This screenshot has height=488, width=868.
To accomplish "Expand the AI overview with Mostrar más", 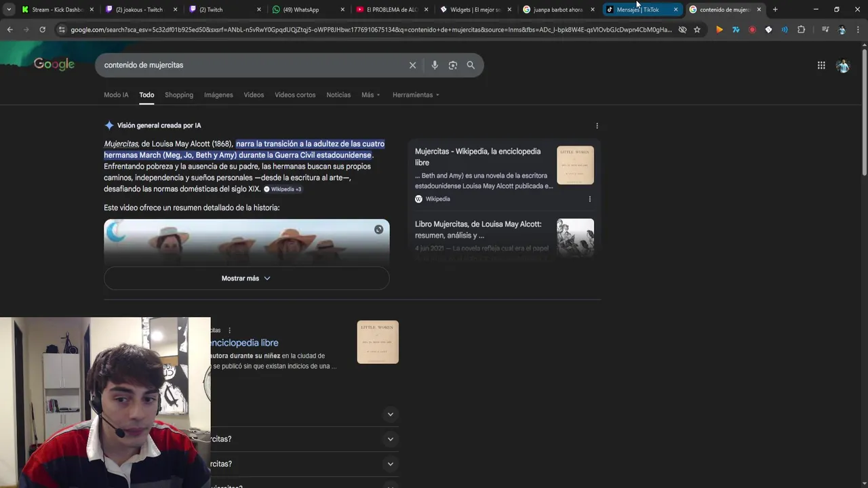I will coord(246,279).
